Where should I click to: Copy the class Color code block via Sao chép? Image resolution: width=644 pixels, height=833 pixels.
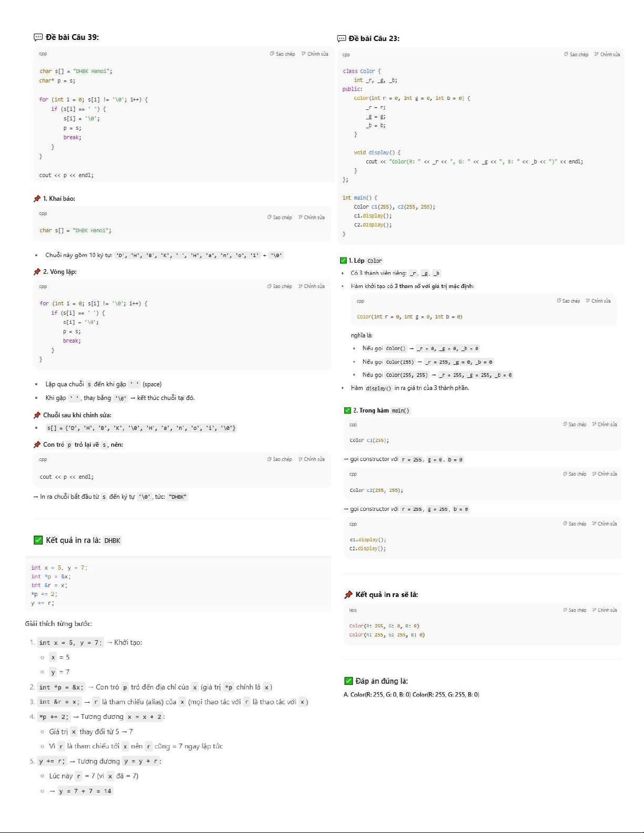tap(576, 55)
